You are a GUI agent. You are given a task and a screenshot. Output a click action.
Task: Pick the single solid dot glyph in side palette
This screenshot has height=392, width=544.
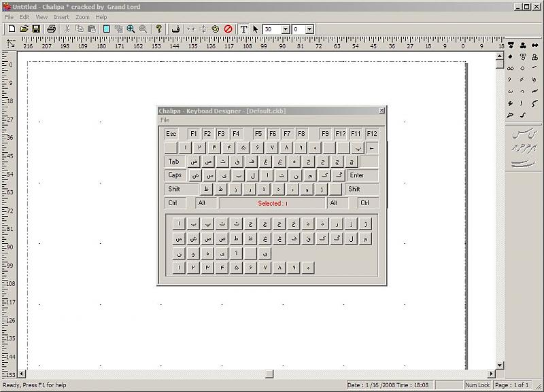pos(511,56)
